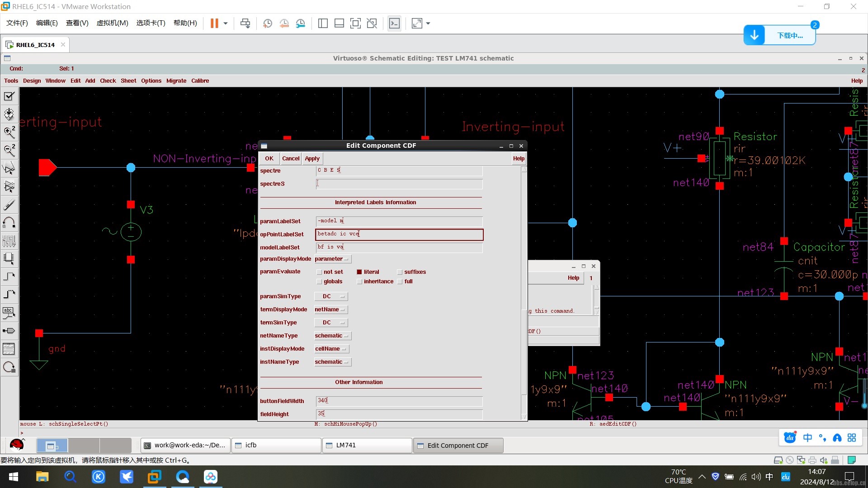868x488 pixels.
Task: Click the VMware revert snapshot icon
Action: click(284, 23)
